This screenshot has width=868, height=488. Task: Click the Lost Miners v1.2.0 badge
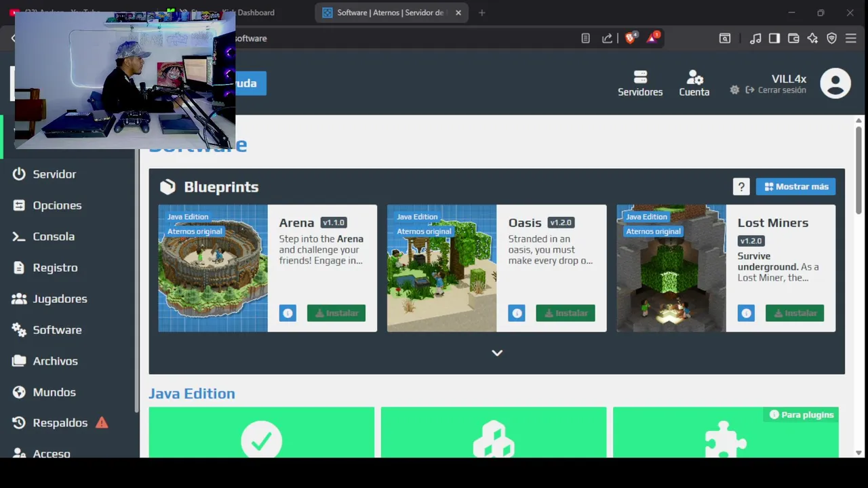coord(751,241)
